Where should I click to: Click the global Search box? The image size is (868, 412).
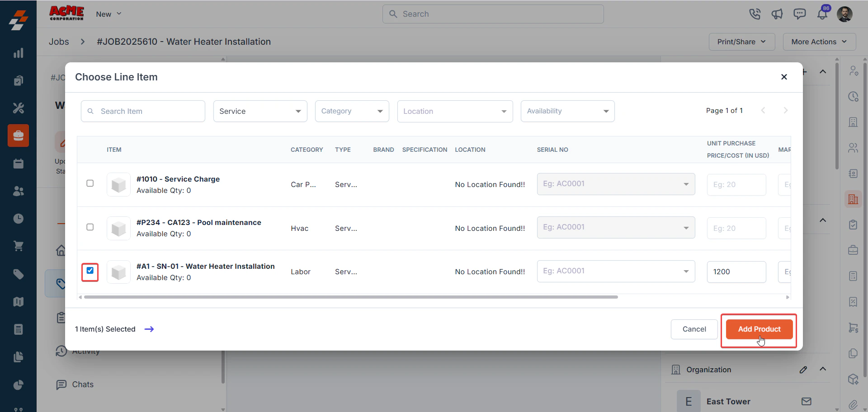493,14
